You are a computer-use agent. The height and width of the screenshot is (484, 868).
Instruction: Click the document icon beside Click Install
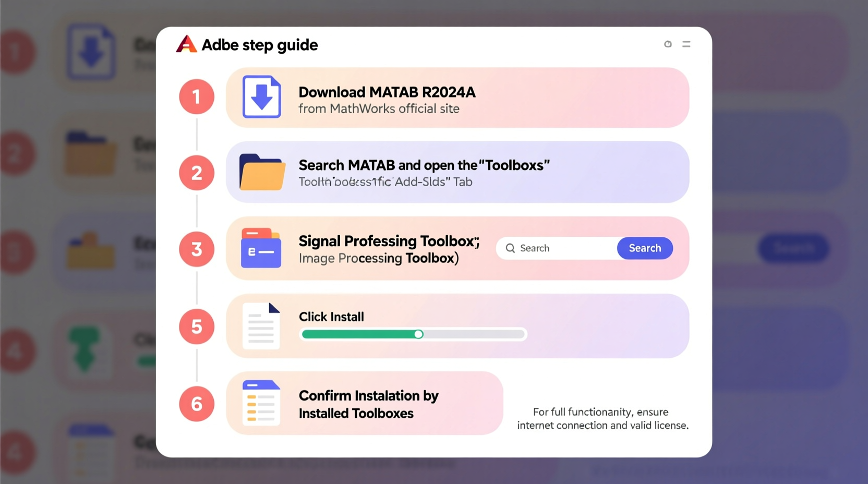[261, 326]
